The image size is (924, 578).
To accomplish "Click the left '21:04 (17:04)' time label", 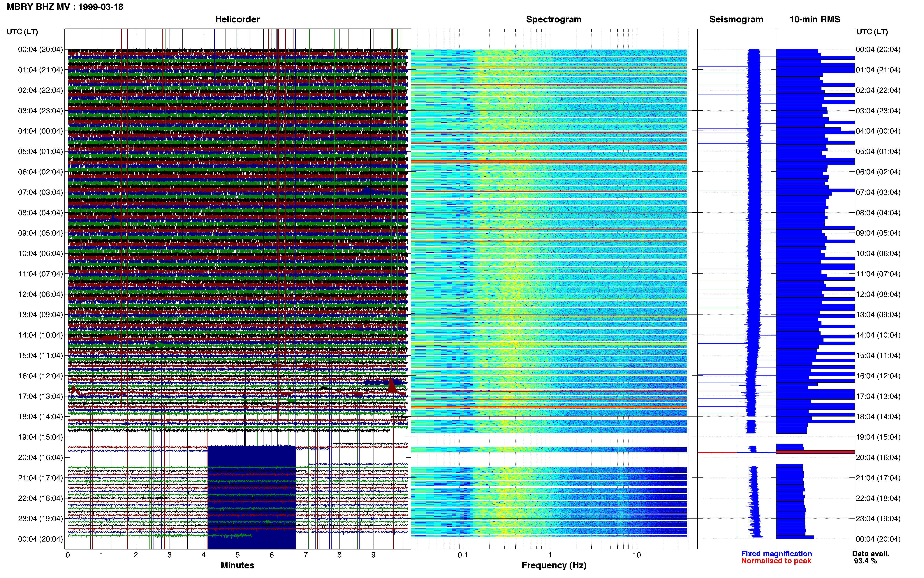I will pos(41,478).
